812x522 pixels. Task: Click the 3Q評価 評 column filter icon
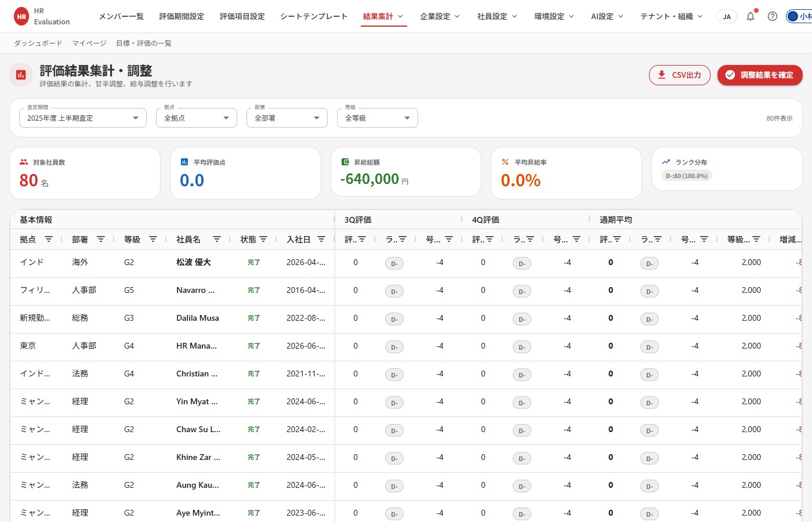[x=362, y=239]
